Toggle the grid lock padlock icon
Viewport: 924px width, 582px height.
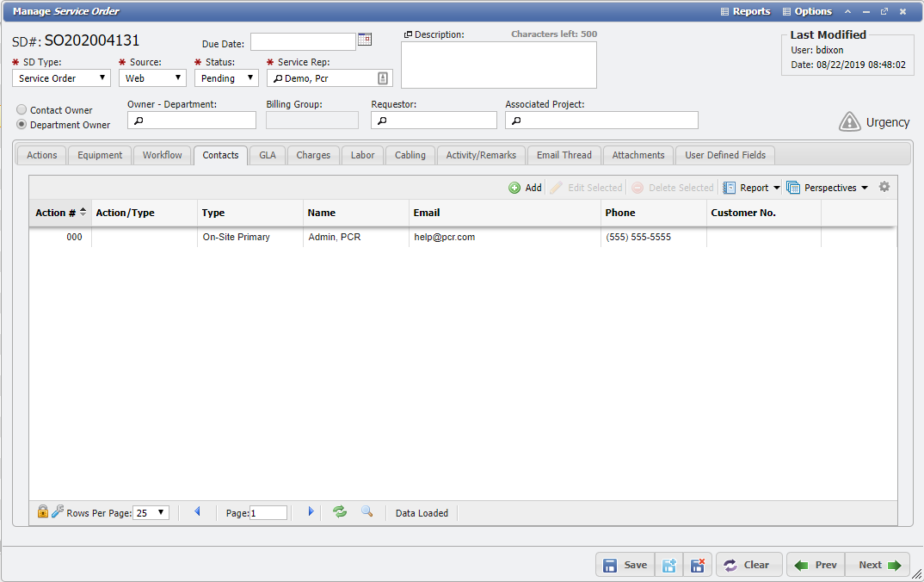pos(42,512)
